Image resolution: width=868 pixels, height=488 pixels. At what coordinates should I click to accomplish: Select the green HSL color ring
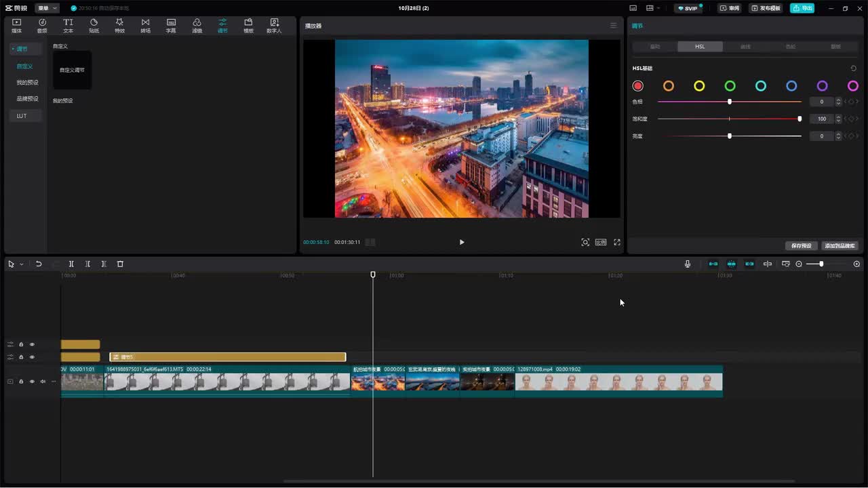tap(730, 86)
